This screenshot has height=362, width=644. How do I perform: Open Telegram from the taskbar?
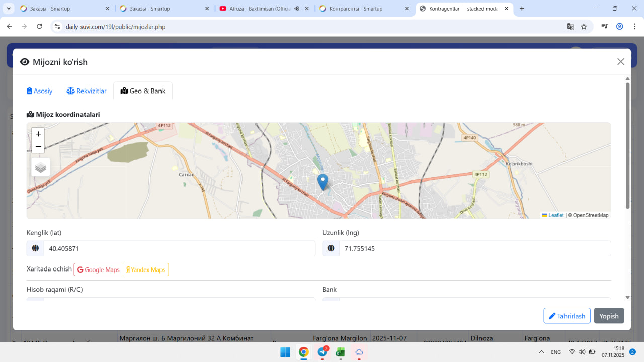[x=322, y=352]
